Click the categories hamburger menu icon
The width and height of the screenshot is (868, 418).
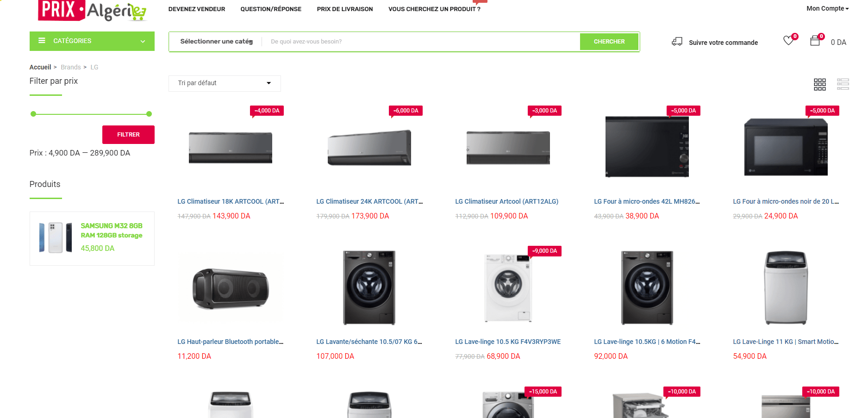[42, 41]
